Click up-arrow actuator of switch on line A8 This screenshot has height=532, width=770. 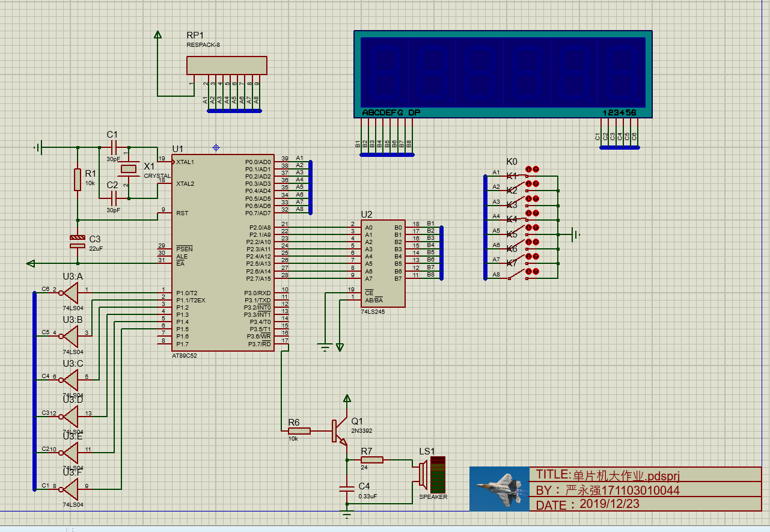click(536, 272)
